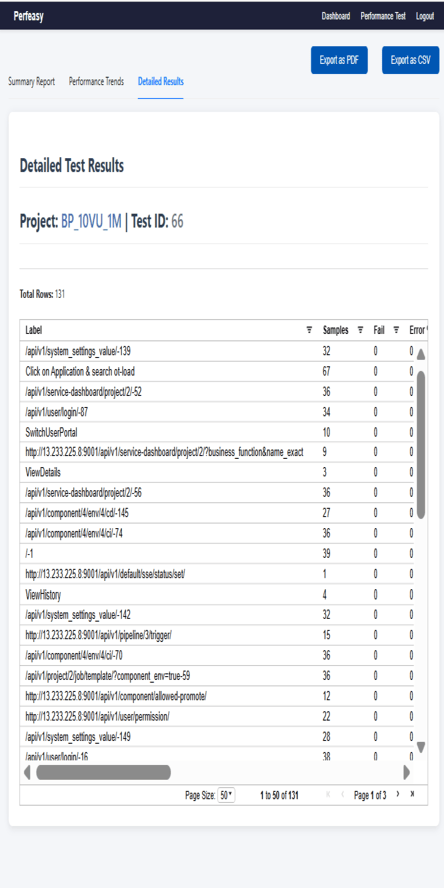Viewport: 444px width, 888px height.
Task: Click horizontal scroll-left arrow
Action: tap(27, 772)
